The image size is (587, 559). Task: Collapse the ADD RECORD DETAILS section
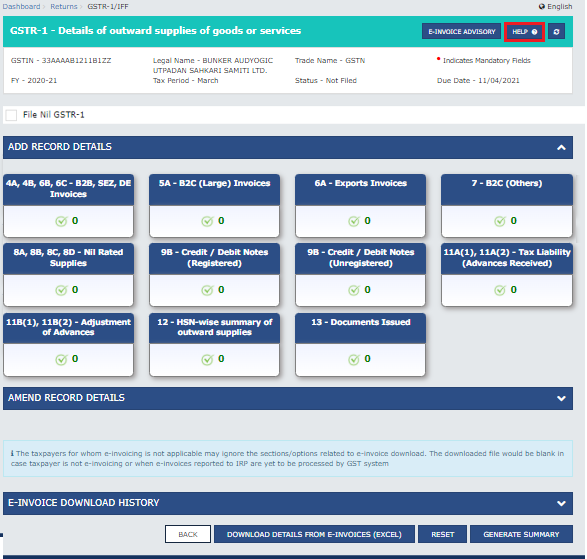click(561, 148)
